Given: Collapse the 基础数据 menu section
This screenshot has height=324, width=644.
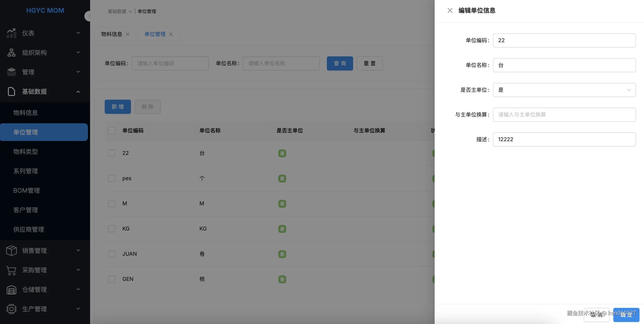Looking at the screenshot, I should [78, 91].
